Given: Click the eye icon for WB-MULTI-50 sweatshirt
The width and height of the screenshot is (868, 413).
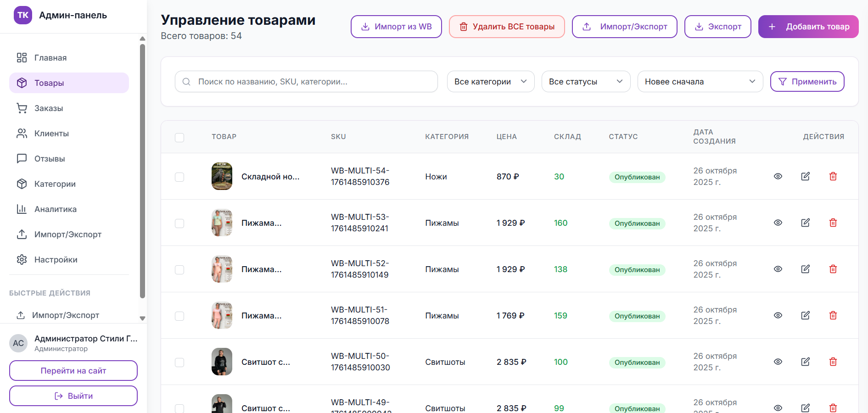Looking at the screenshot, I should [x=778, y=362].
